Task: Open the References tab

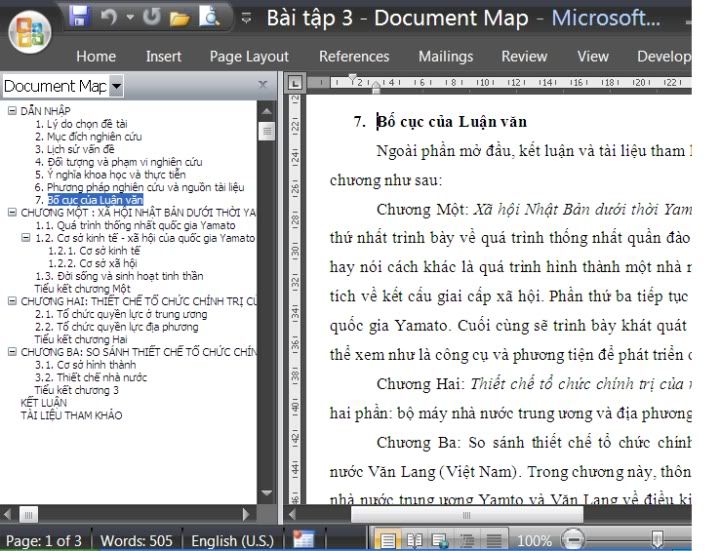Action: point(354,56)
